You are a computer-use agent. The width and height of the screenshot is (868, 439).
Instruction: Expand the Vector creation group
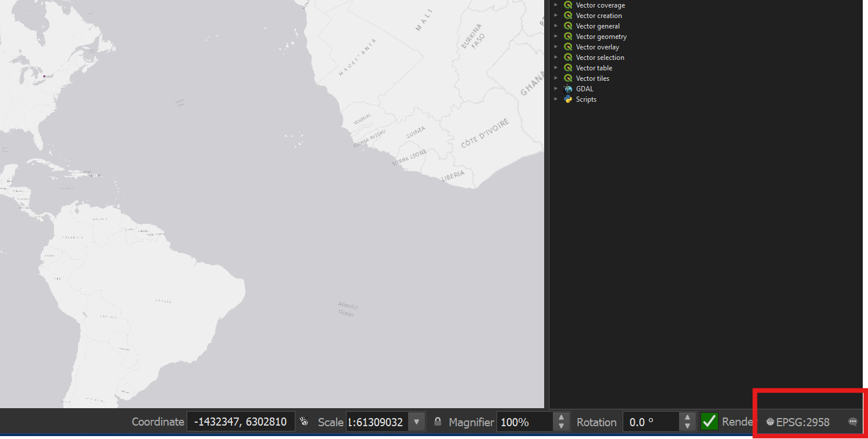pos(556,16)
